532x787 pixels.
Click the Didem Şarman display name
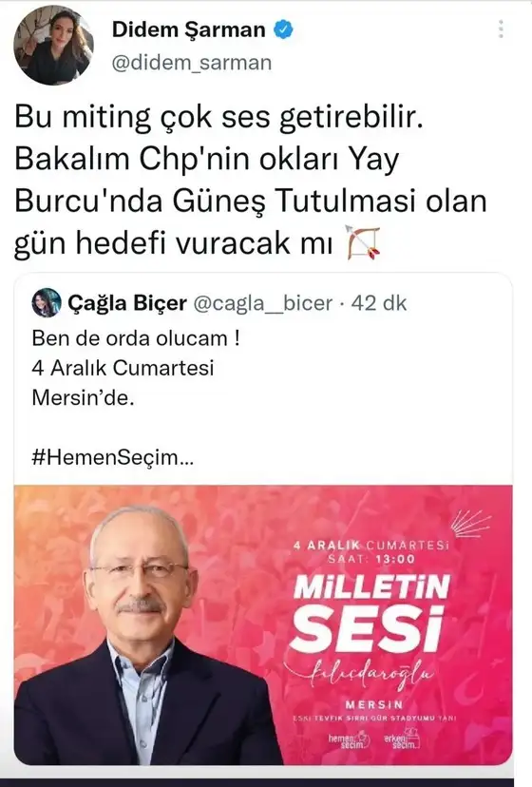point(189,29)
